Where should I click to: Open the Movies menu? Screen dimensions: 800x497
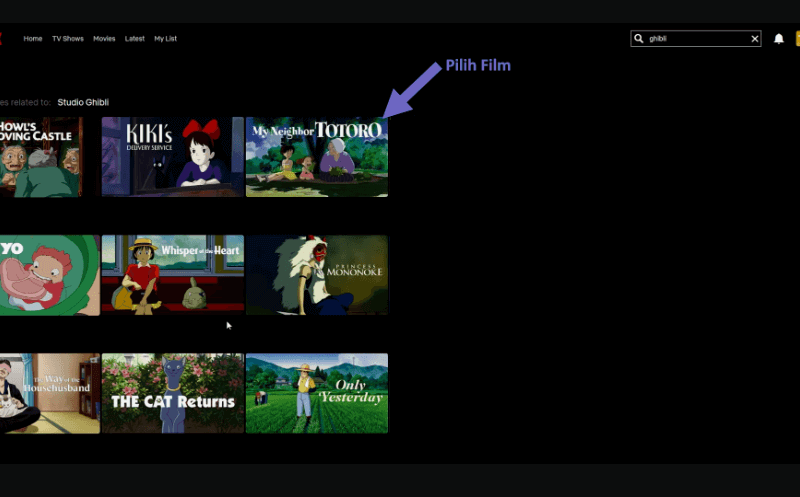pos(104,39)
